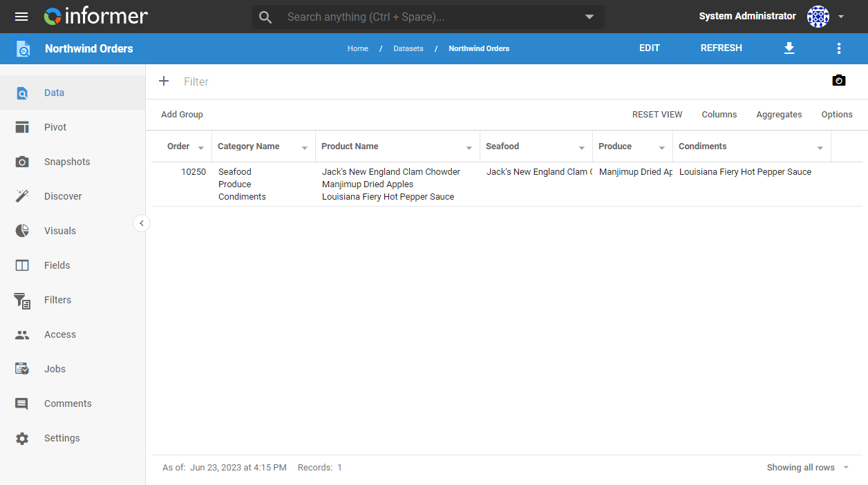Open the Aggregates menu
Screen dimensions: 868x485
click(x=780, y=115)
